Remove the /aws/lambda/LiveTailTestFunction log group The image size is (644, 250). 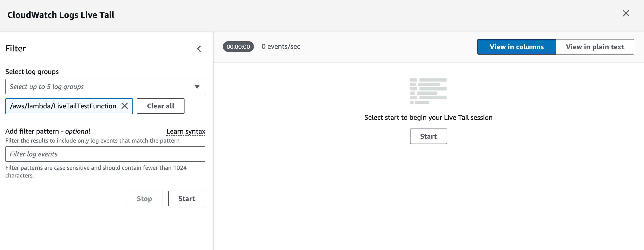pyautogui.click(x=124, y=106)
